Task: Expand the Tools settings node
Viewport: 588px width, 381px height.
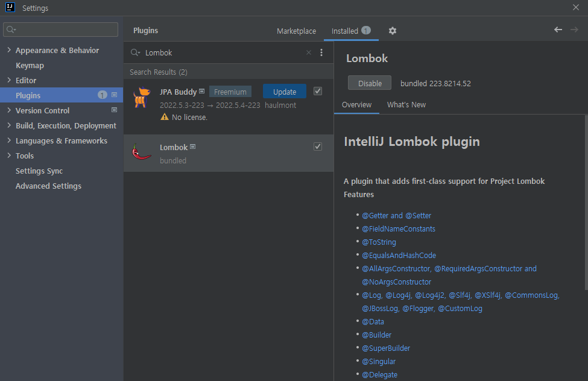Action: 9,156
